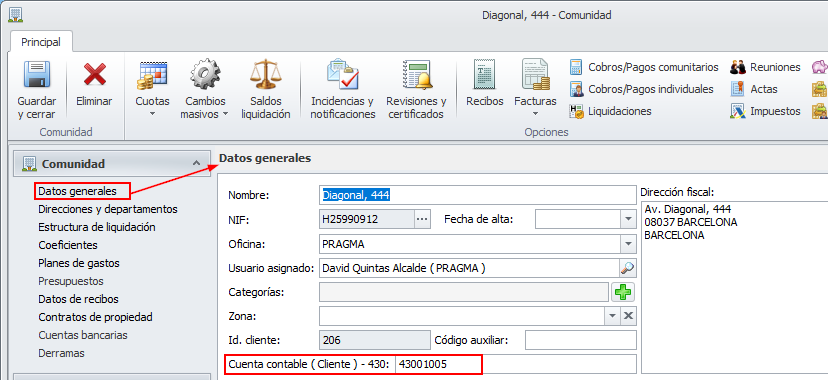Viewport: 828px width, 380px height.
Task: Expand the Cuotas dropdown arrow
Action: 152,113
